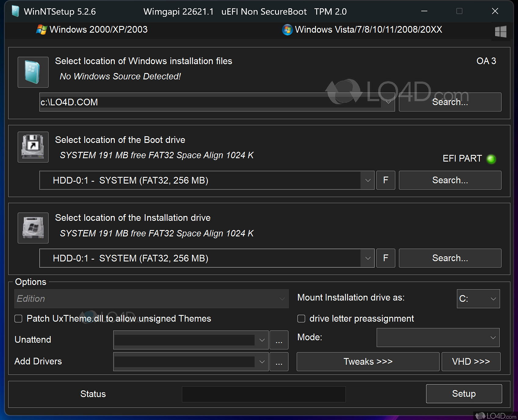Open the Mount Installation drive letter dropdown
Viewport: 518px width, 420px height.
493,299
